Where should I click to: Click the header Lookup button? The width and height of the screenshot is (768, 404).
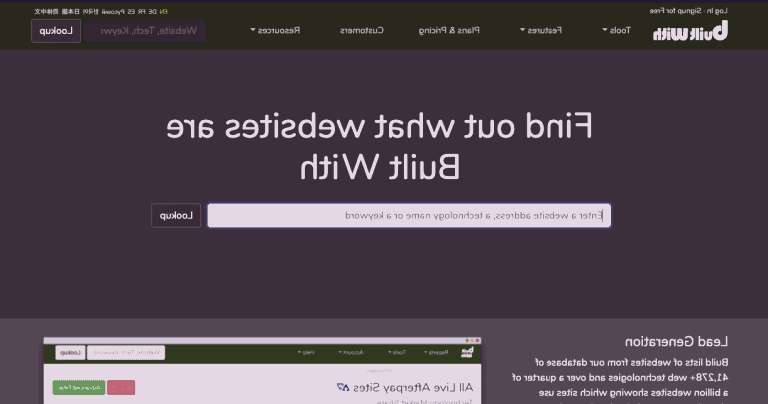[x=56, y=31]
